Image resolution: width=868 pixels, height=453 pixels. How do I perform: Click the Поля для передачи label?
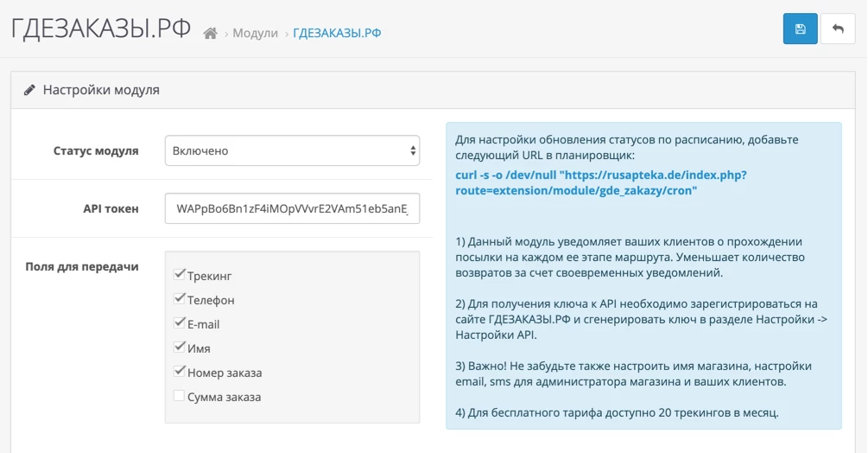pos(82,266)
